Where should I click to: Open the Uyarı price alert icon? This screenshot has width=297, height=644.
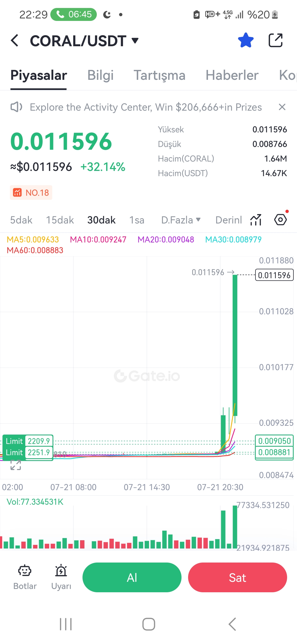(x=61, y=577)
